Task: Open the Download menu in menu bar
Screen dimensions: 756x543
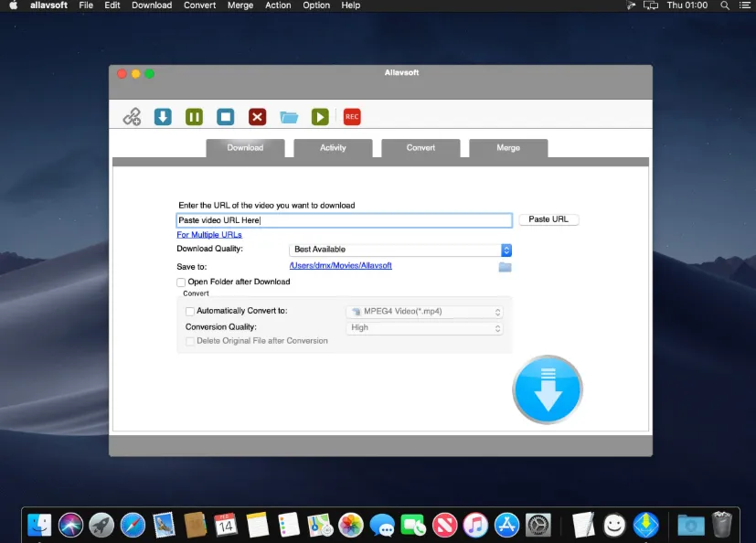Action: [x=152, y=5]
